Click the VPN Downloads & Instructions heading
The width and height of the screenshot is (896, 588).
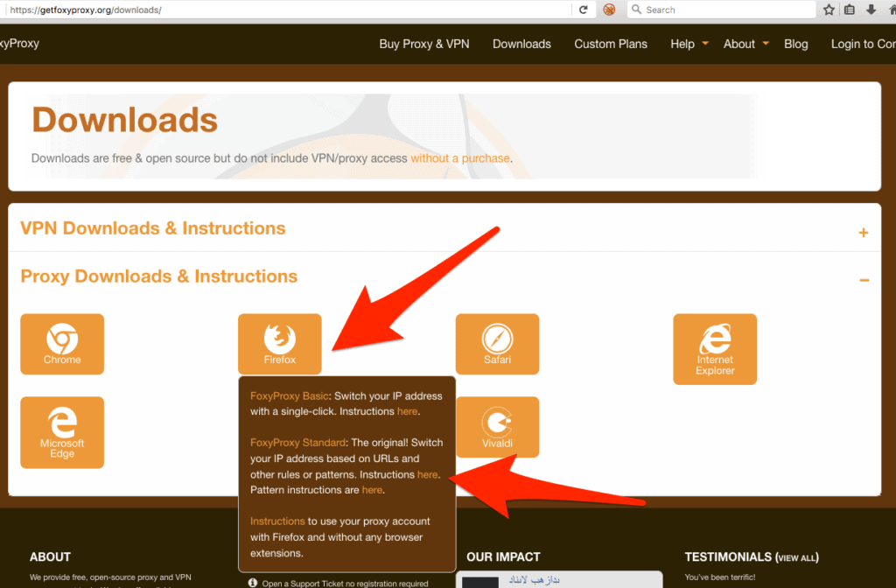pyautogui.click(x=153, y=228)
